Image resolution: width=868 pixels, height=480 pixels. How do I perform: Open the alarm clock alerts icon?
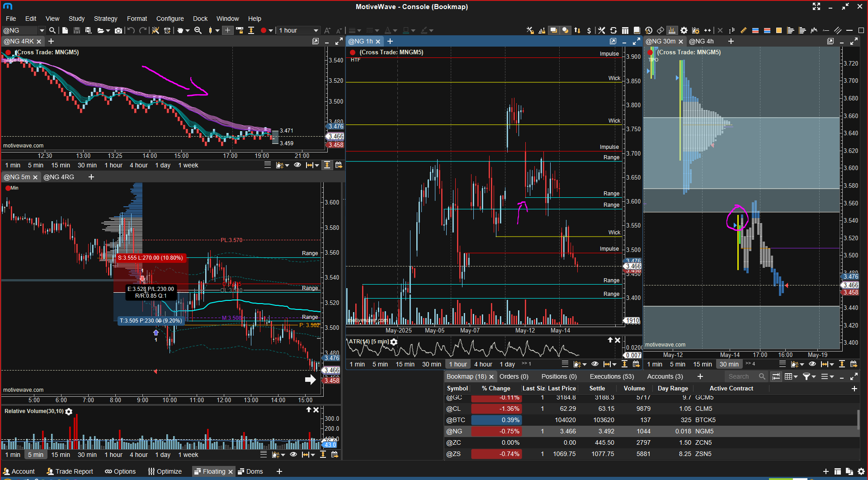[167, 30]
